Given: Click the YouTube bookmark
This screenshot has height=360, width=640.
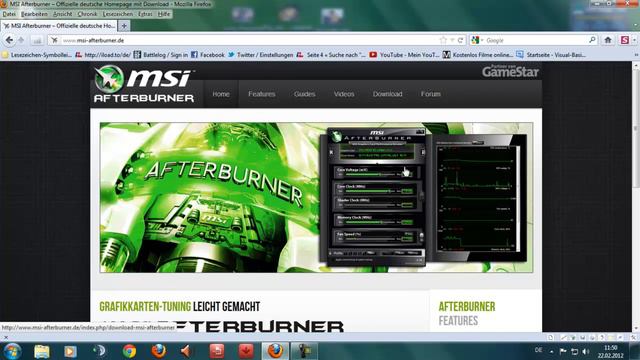Looking at the screenshot, I should click(x=404, y=55).
